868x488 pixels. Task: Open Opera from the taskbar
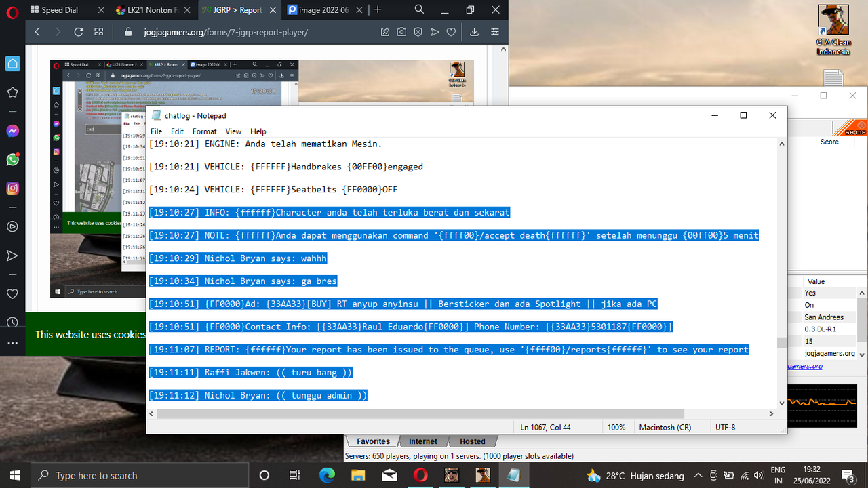click(x=420, y=475)
